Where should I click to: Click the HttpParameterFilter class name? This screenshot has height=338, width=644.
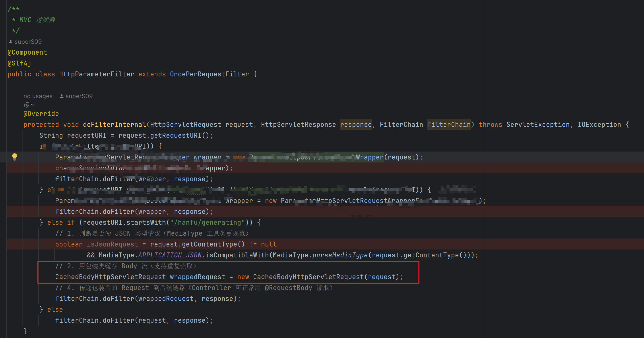96,74
